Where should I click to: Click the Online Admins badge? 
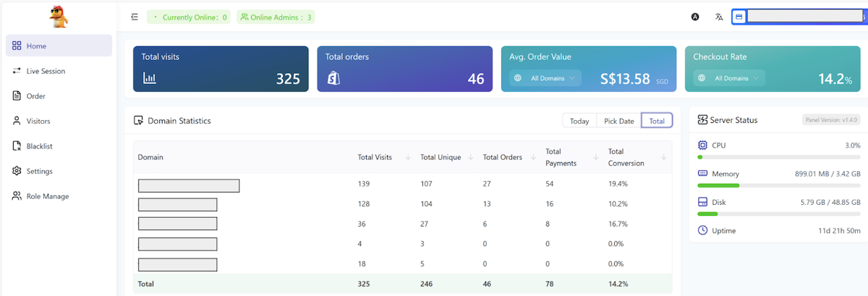pos(276,17)
